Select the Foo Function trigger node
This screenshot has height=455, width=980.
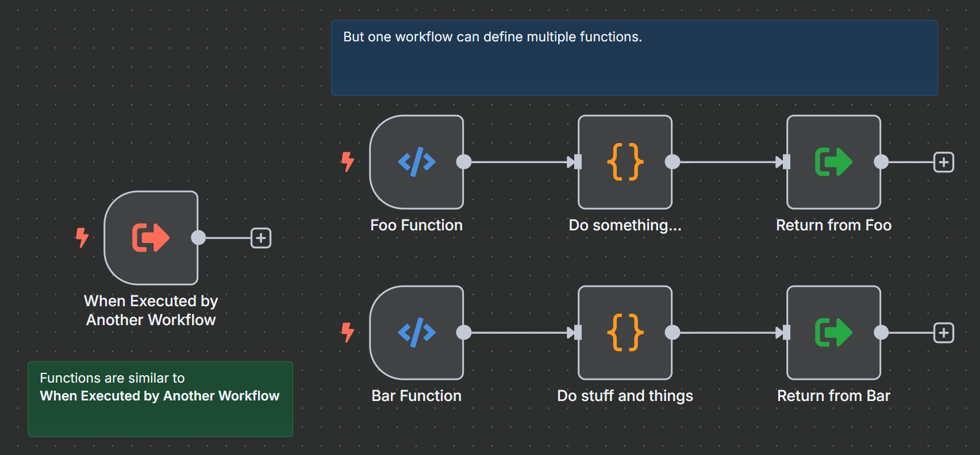417,162
